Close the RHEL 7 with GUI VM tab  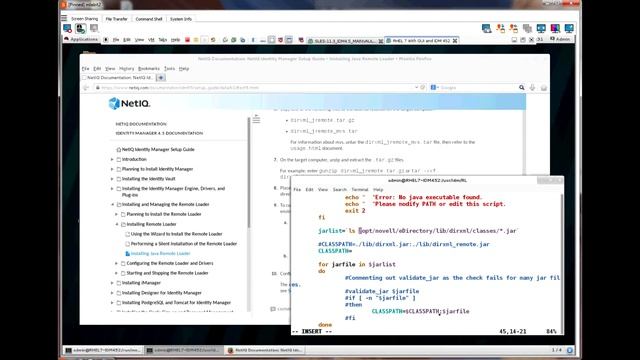(x=455, y=40)
